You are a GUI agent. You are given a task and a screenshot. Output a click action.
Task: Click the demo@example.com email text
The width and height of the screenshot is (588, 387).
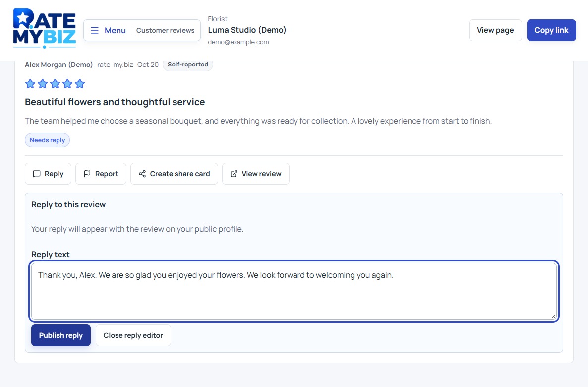click(238, 42)
